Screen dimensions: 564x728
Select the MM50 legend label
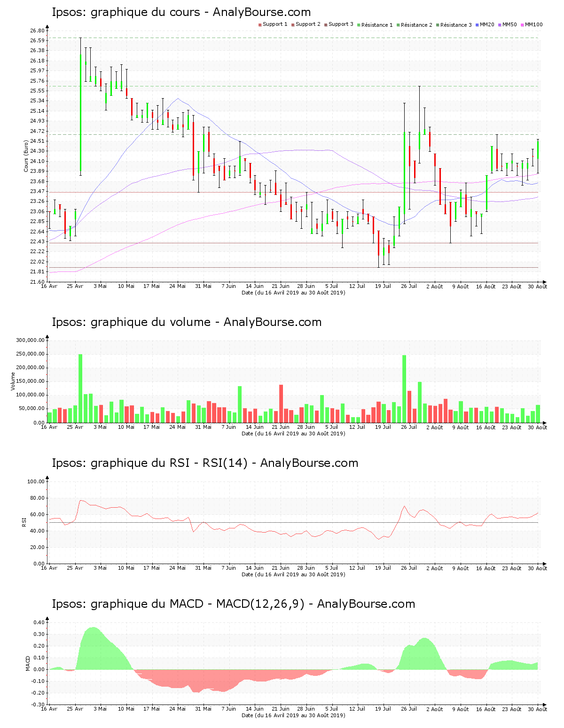(509, 24)
